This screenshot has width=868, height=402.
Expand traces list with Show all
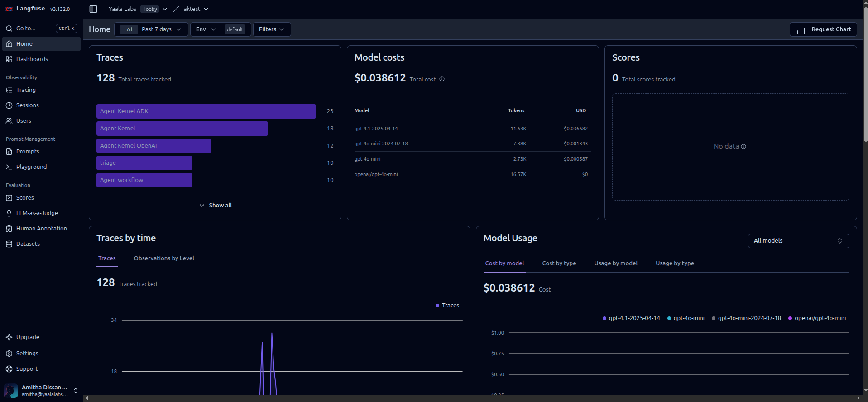point(216,206)
